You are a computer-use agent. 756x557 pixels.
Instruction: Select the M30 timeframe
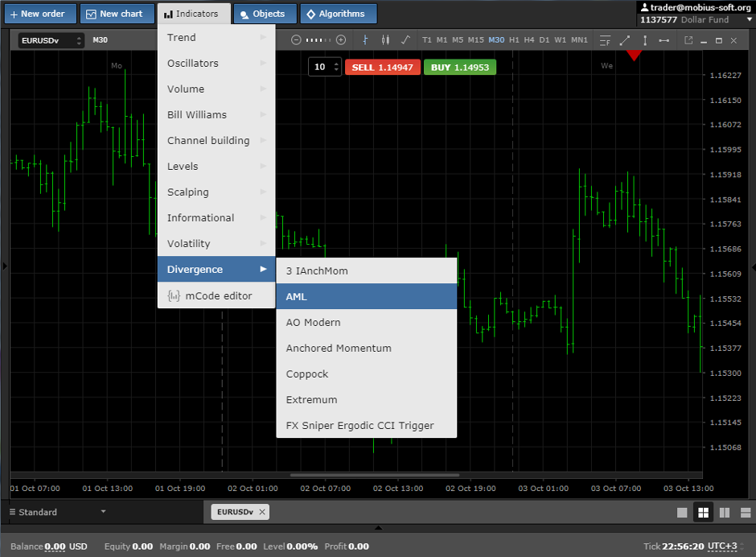(496, 40)
